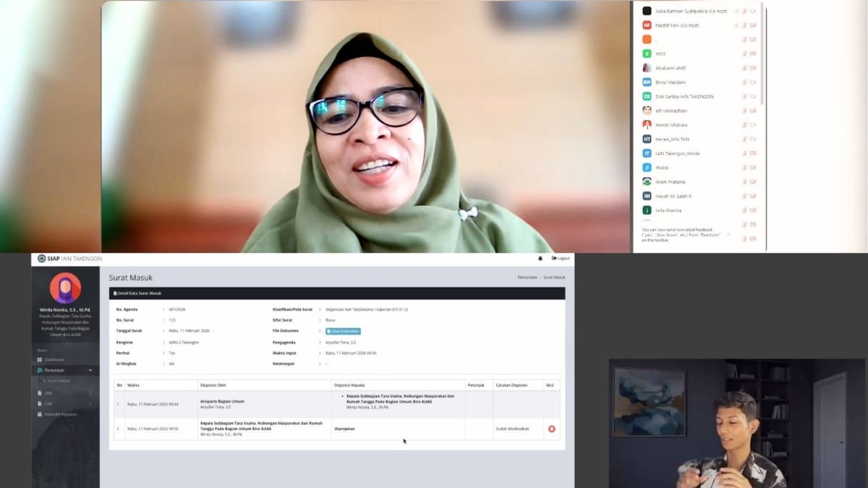This screenshot has width=868, height=488.
Task: Toggle microphone for Didi Sartika IAIN TAKENGON
Action: 744,96
